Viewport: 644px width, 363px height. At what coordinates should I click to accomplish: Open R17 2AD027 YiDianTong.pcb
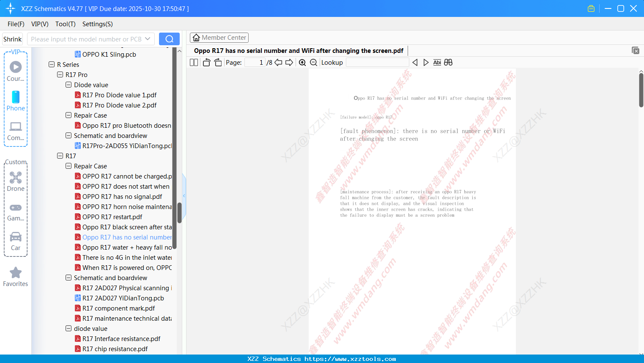pyautogui.click(x=120, y=298)
